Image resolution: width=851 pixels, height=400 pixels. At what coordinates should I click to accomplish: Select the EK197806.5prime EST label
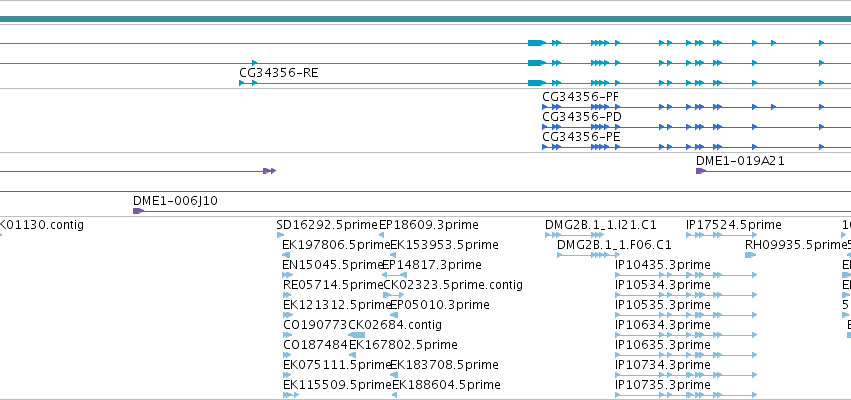tap(336, 245)
